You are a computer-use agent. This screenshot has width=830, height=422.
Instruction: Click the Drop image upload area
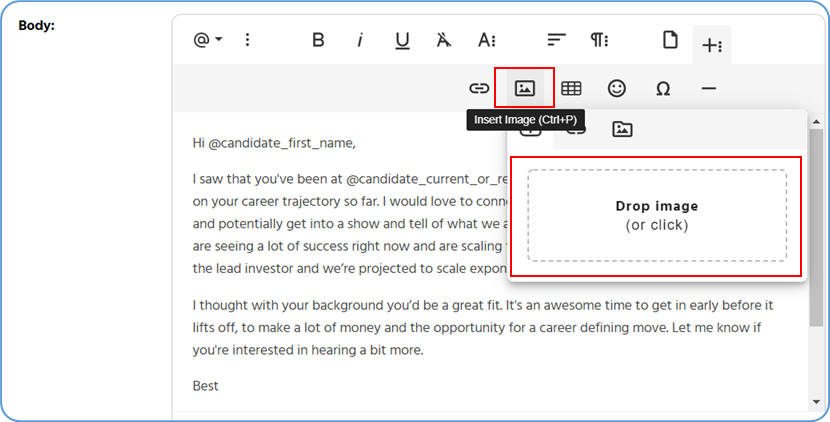656,216
